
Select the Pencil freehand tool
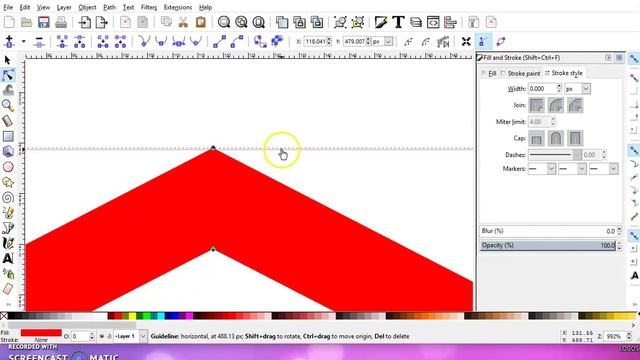click(x=8, y=213)
